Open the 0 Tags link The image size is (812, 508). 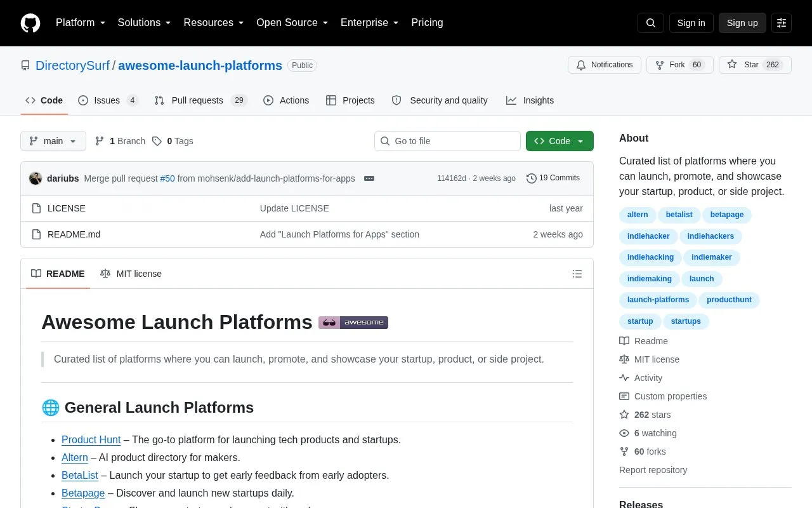pos(173,141)
